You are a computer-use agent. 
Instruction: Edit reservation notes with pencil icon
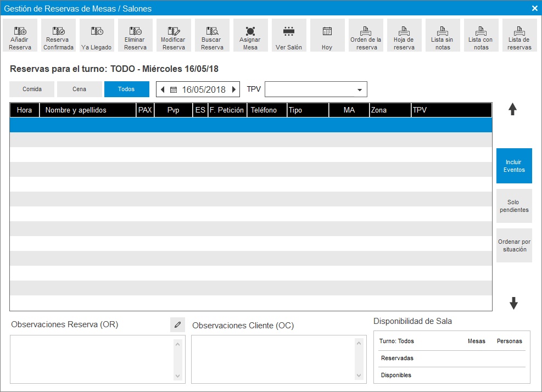[x=177, y=325]
